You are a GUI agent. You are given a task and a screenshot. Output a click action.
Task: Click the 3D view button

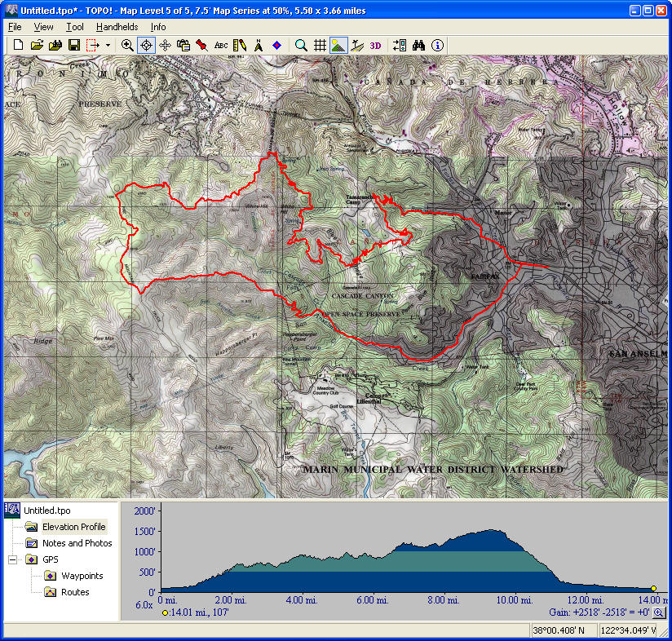375,46
